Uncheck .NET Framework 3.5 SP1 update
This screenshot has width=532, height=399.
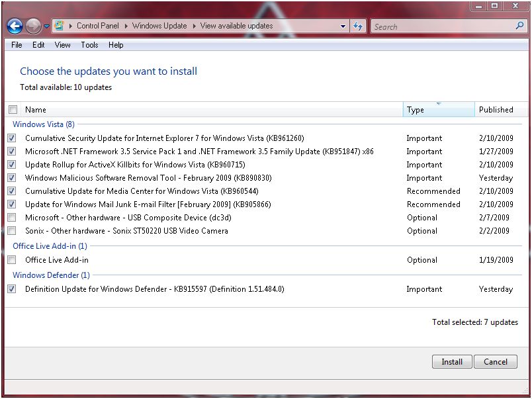(x=12, y=152)
